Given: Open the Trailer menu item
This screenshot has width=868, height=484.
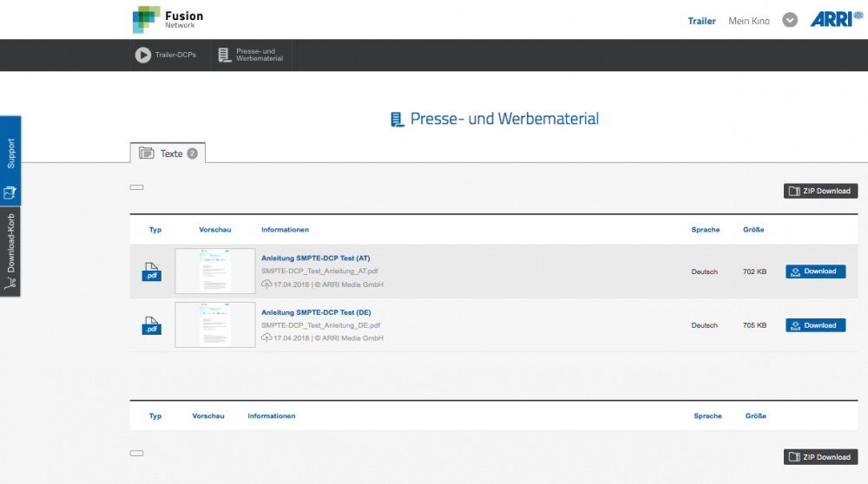Looking at the screenshot, I should point(701,21).
